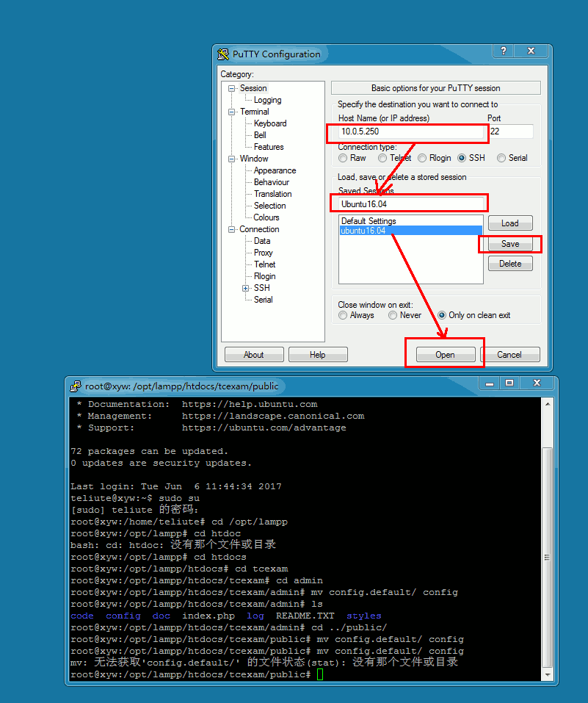
Task: Open the Serial category in tree
Action: coord(263,300)
